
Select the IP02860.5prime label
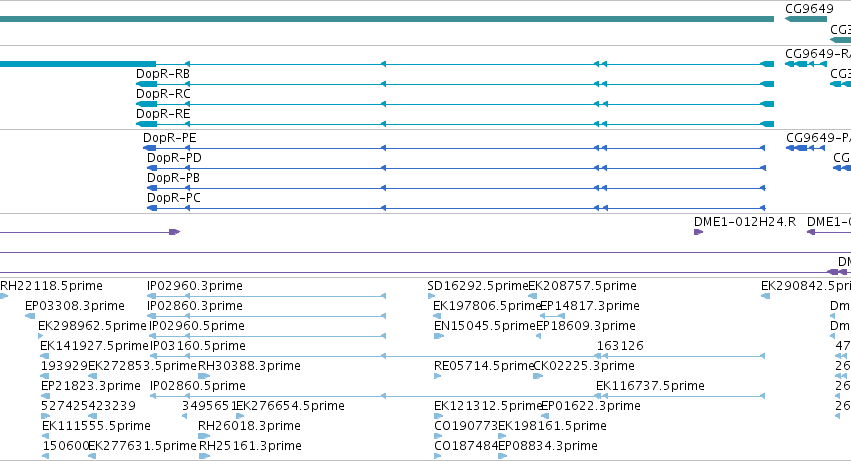pyautogui.click(x=198, y=387)
